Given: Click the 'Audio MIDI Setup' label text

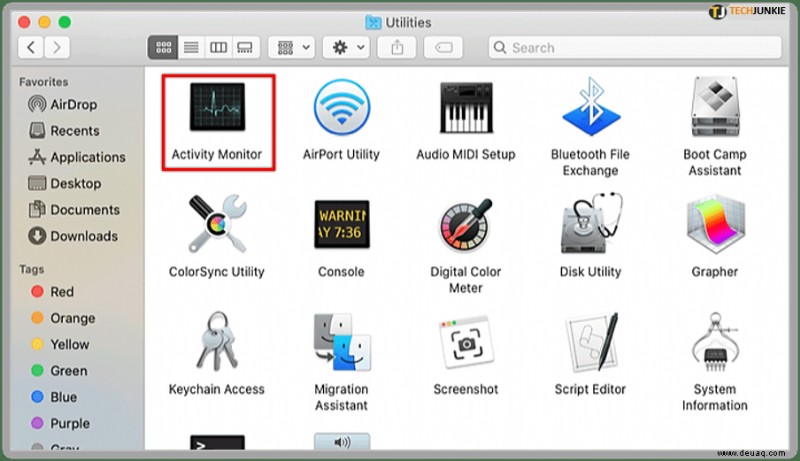Looking at the screenshot, I should (x=466, y=155).
